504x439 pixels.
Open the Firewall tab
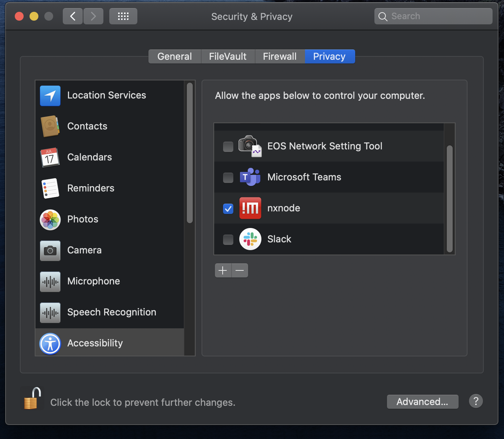click(x=280, y=56)
